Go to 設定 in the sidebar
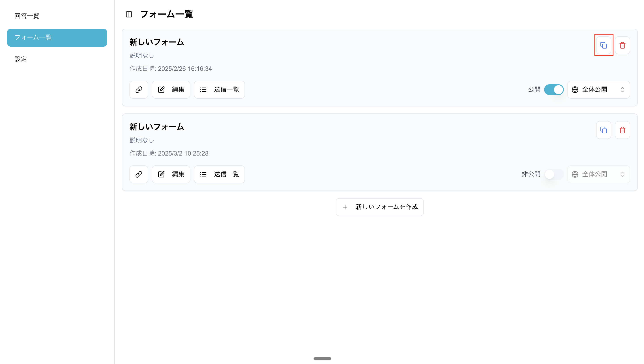 coord(21,59)
